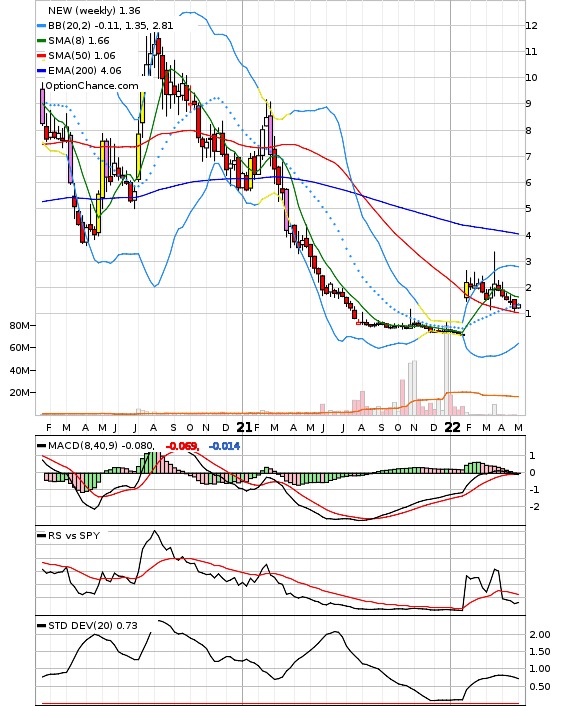This screenshot has height=706, width=566.
Task: Click the red SMA(50) legend swatch
Action: tap(41, 56)
